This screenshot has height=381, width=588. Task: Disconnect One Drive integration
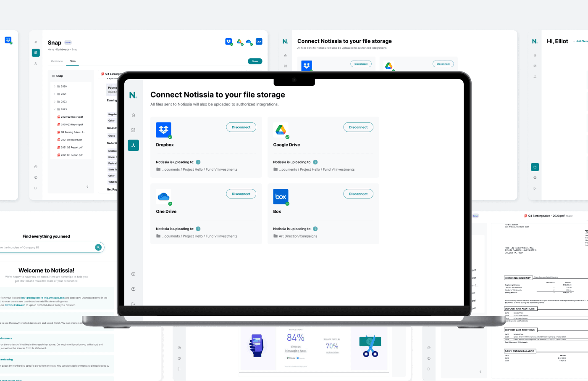click(241, 194)
